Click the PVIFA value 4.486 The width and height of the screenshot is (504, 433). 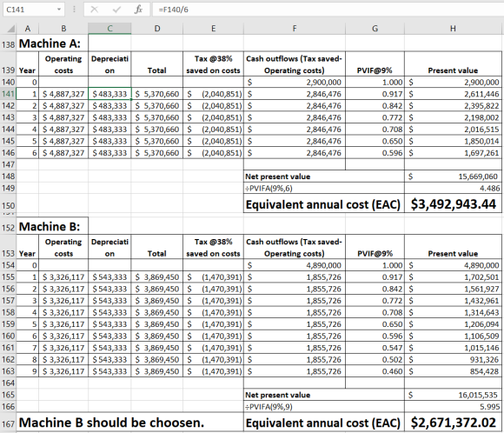coord(453,188)
